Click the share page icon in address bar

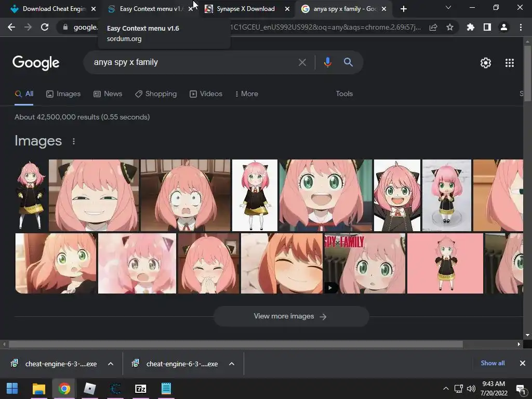click(433, 28)
